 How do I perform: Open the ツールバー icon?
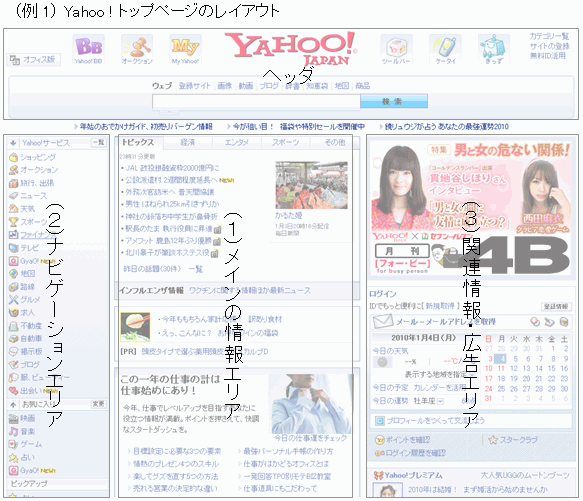coord(396,49)
